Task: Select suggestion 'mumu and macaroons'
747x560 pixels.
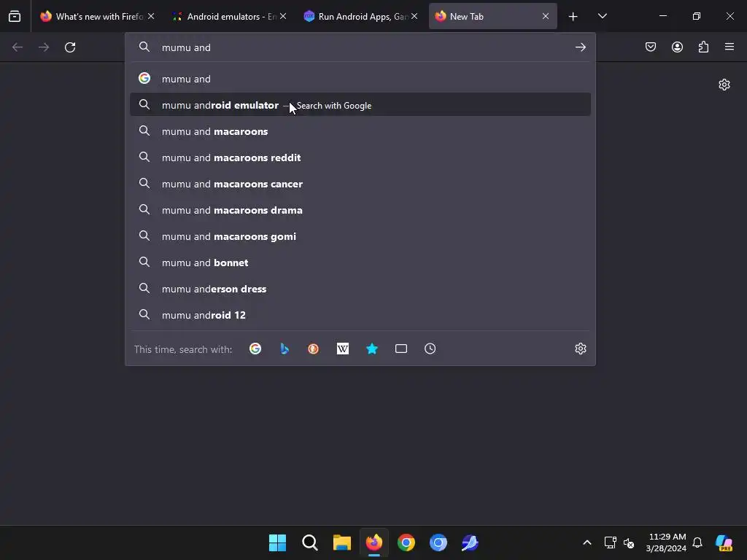Action: click(360, 131)
